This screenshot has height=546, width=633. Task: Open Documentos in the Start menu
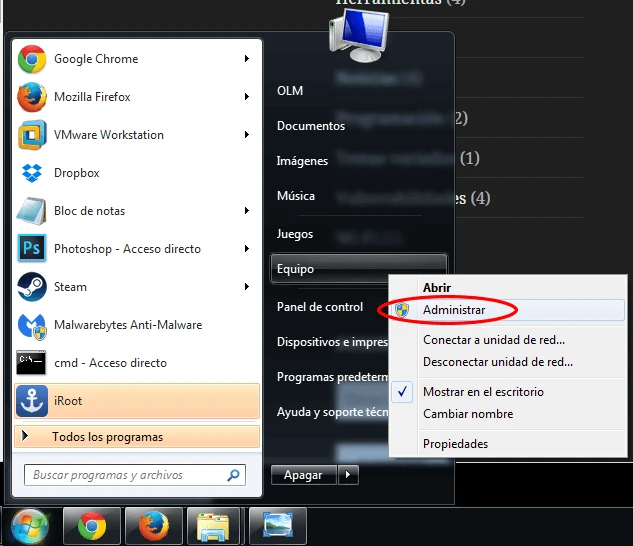coord(311,126)
